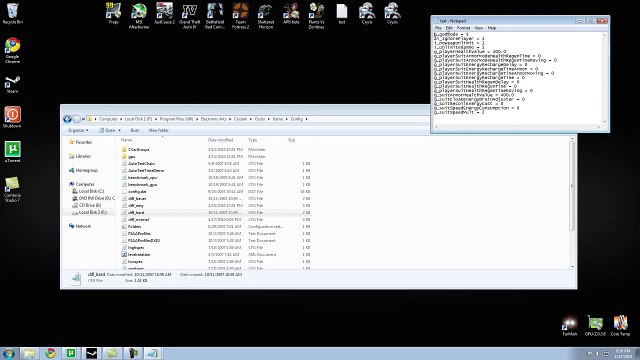This screenshot has height=360, width=640.
Task: Open the File menu in Notepad
Action: 438,28
